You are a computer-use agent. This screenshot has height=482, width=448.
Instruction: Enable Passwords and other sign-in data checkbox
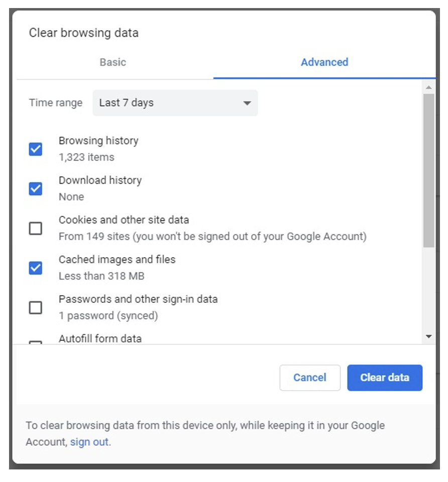point(36,307)
